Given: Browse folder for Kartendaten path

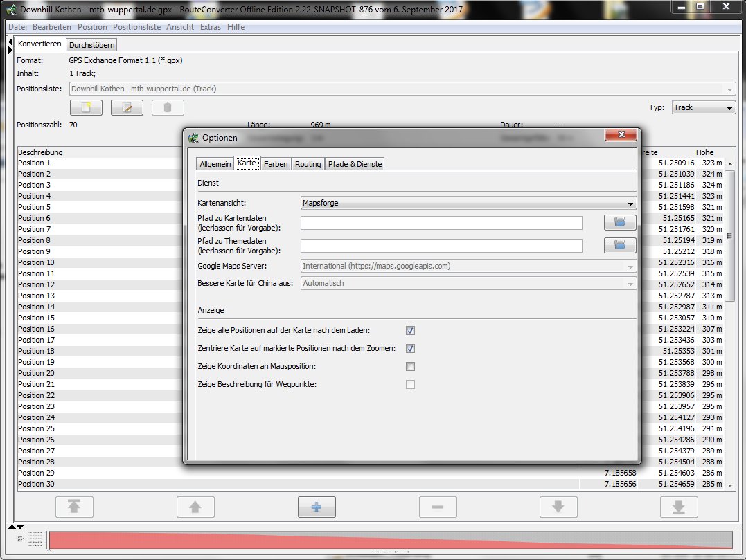Looking at the screenshot, I should coord(619,222).
